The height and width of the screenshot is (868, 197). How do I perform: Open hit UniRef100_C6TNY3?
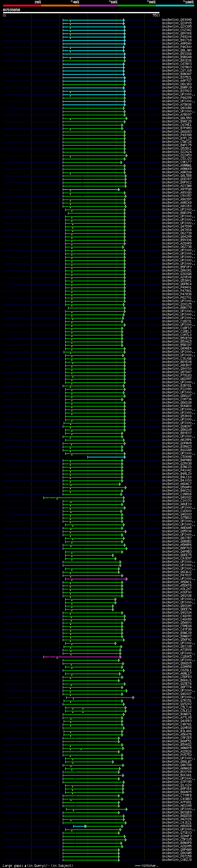177,64
